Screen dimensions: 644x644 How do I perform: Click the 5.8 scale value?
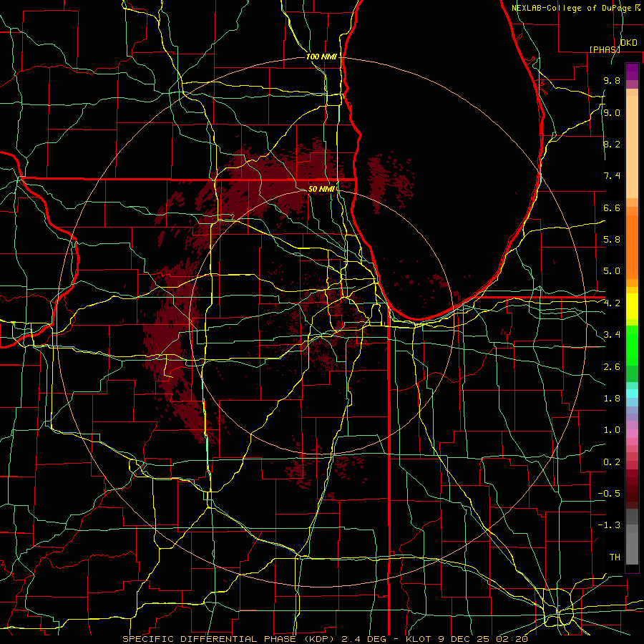612,240
